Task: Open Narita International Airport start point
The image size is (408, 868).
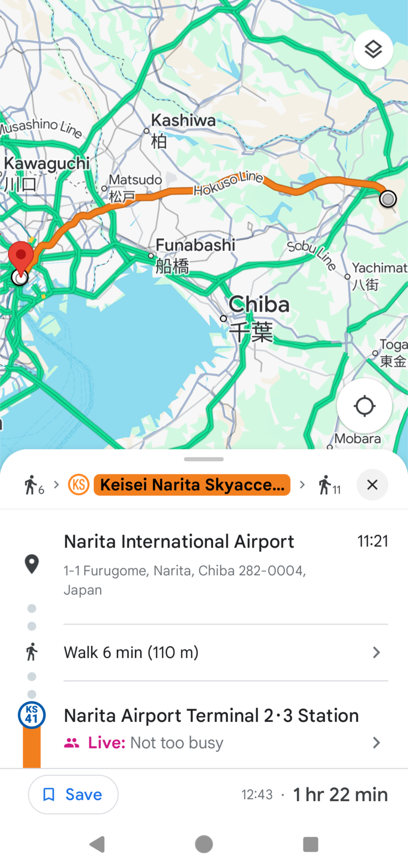Action: coord(179,542)
